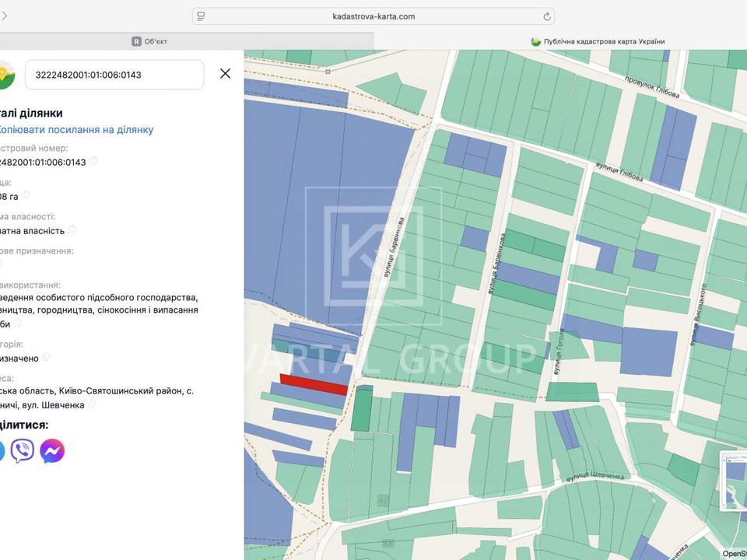Copy the ownership form using its copy icon
The height and width of the screenshot is (560, 747).
72,229
